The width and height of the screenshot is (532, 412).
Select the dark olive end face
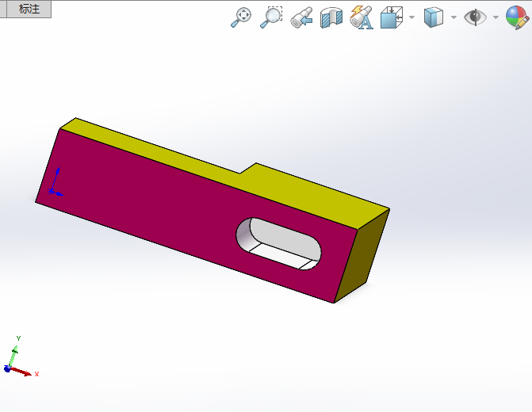pyautogui.click(x=363, y=257)
